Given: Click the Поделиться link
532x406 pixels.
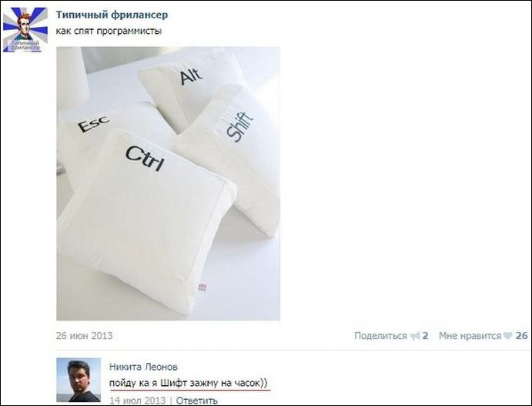Looking at the screenshot, I should coord(380,336).
